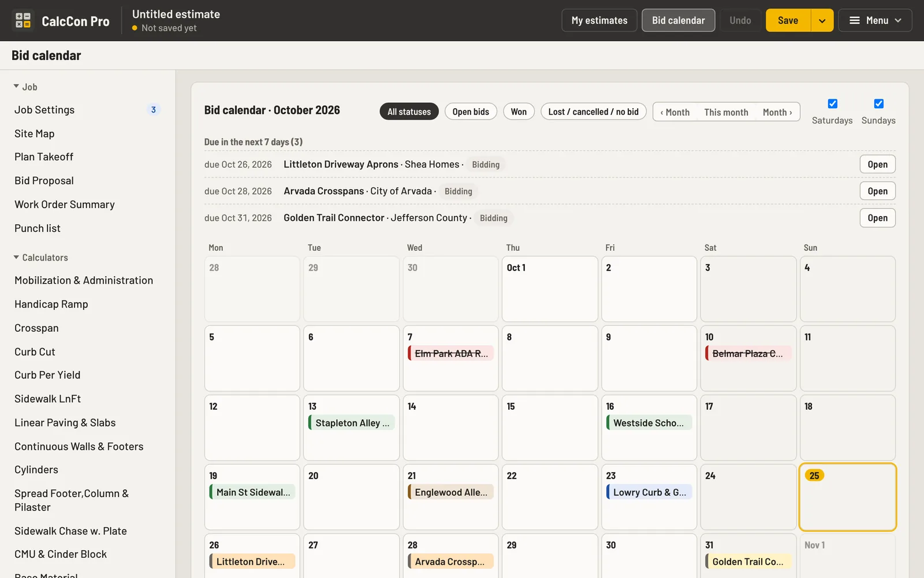Click the CalcCon Pro calculator logo icon
The height and width of the screenshot is (578, 924).
pos(23,20)
